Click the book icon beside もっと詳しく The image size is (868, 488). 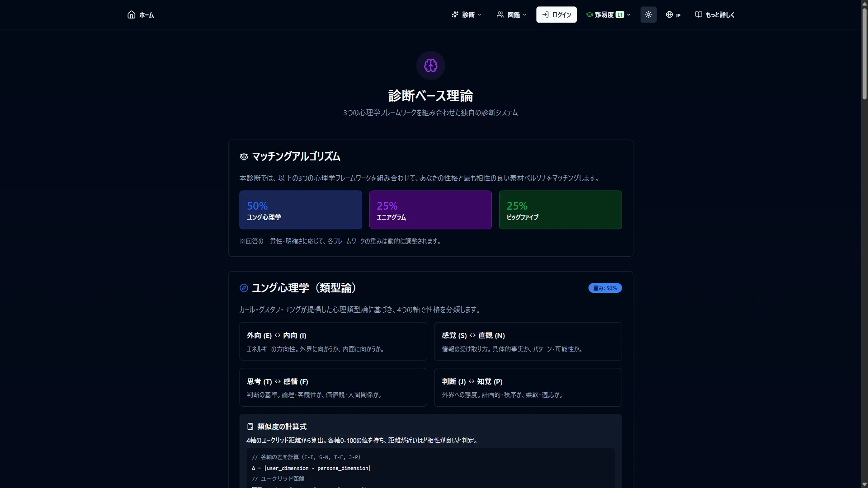coord(698,14)
